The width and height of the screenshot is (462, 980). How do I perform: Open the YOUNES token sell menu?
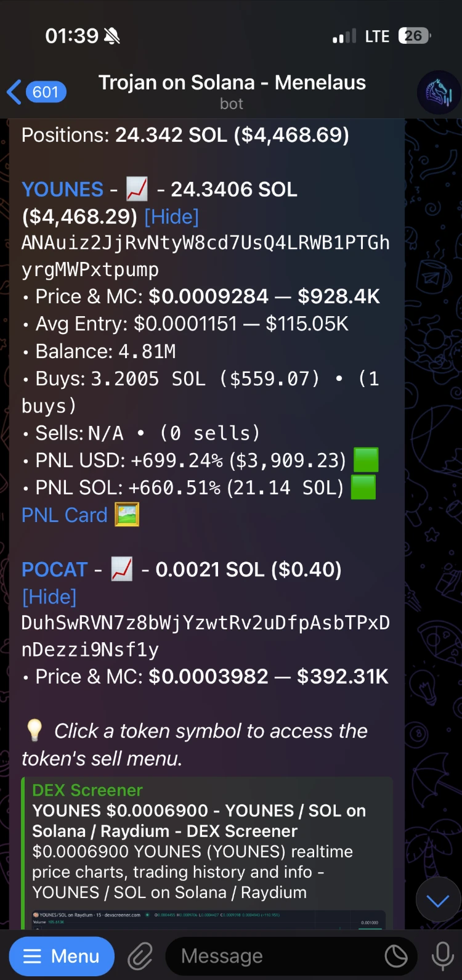tap(62, 189)
